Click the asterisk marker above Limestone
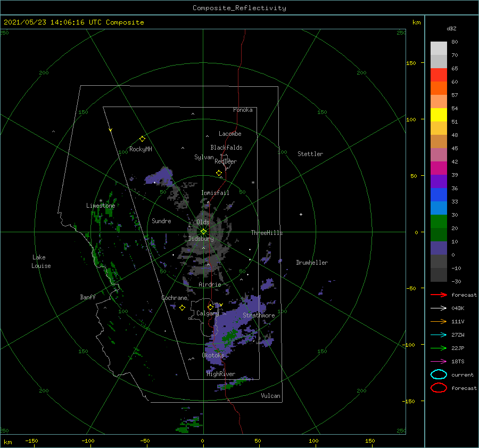 (x=101, y=201)
